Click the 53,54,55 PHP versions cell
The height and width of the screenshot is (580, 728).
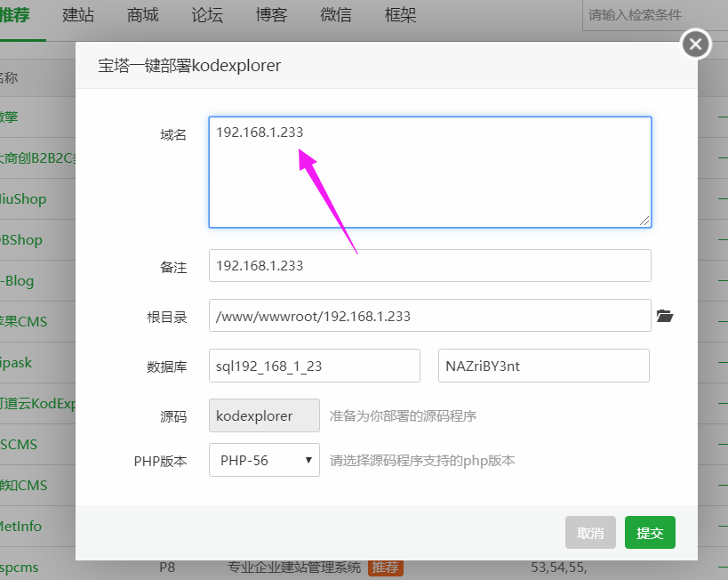pos(559,568)
